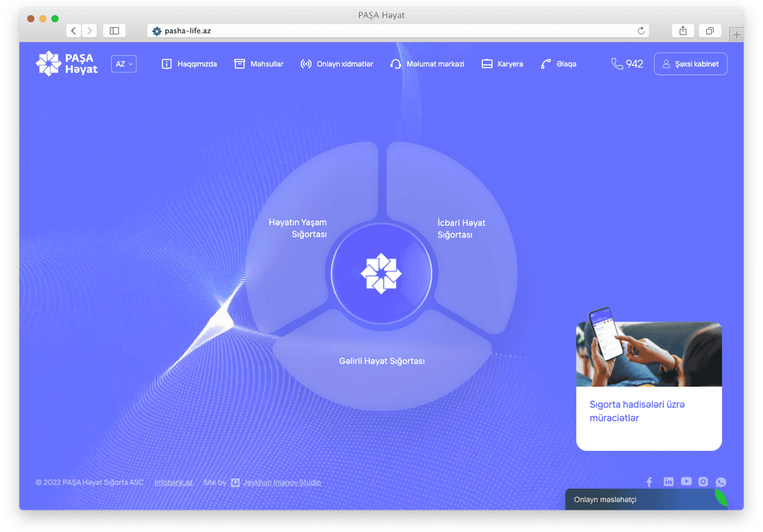
Task: Click the browser back arrow
Action: tap(74, 31)
